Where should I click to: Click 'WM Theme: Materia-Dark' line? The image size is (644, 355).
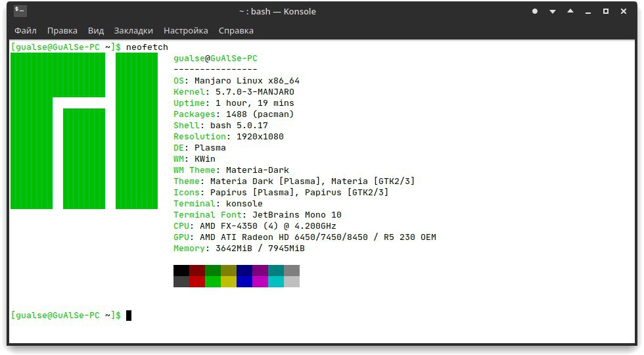tap(231, 170)
